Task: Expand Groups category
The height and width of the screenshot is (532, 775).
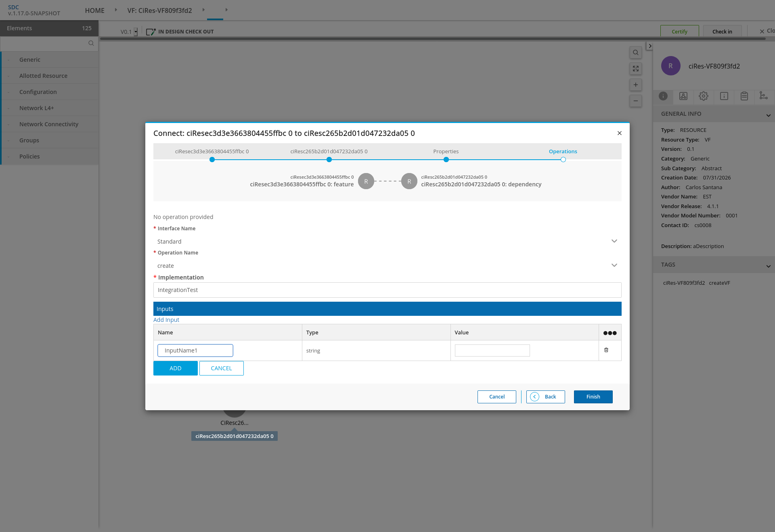Action: click(50, 140)
